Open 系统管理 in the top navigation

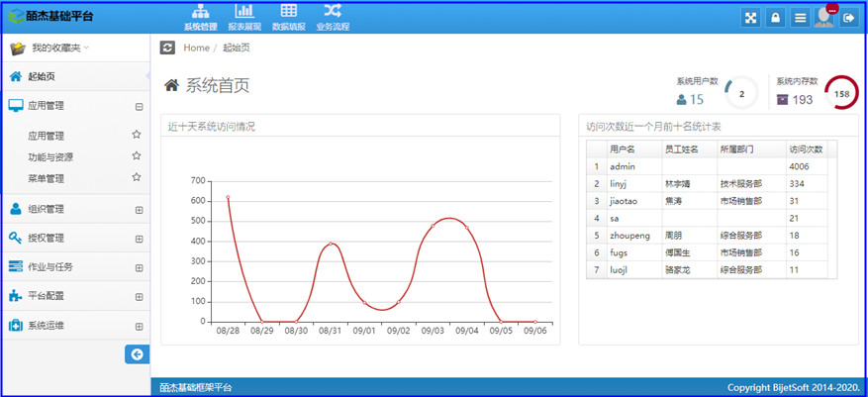pos(200,17)
